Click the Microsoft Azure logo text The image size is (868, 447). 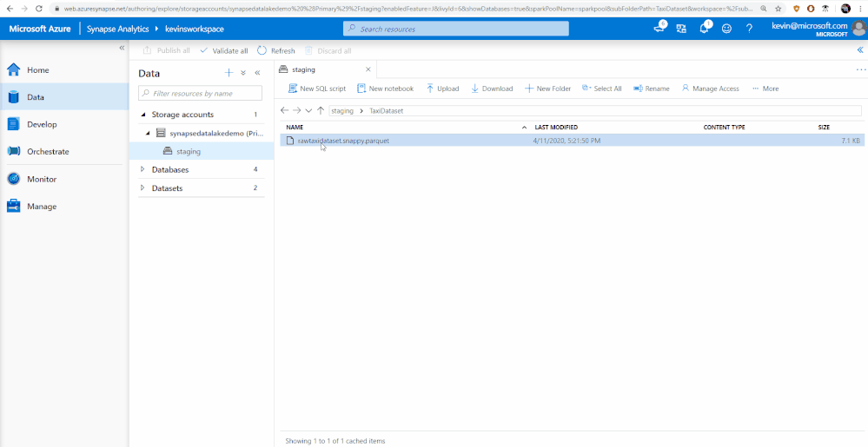pos(40,29)
